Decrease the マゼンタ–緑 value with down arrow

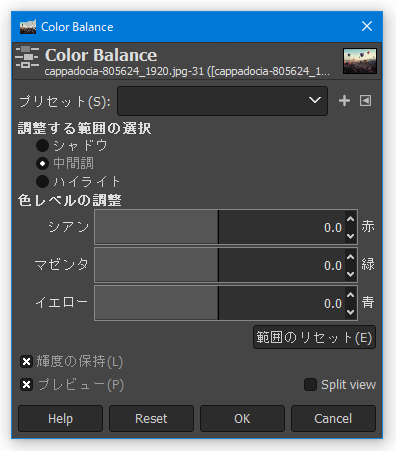[x=350, y=274]
